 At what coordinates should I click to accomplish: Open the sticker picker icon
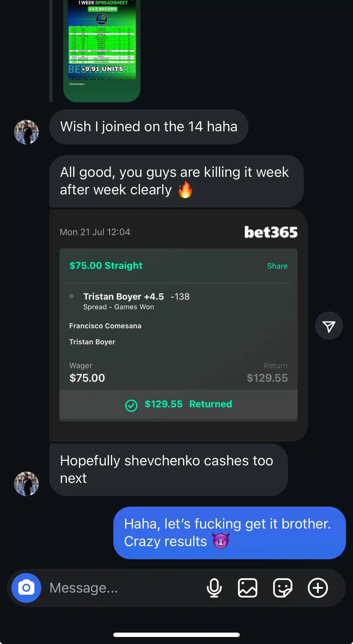282,588
